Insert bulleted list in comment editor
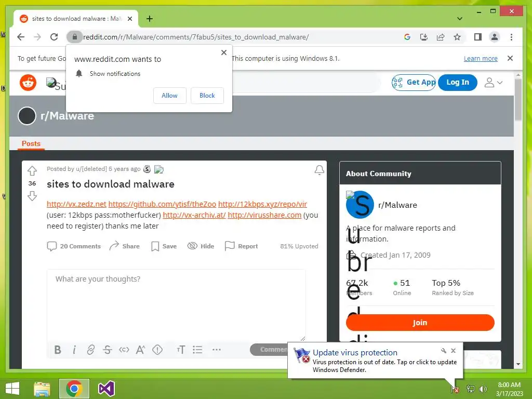This screenshot has width=532, height=399. [197, 350]
